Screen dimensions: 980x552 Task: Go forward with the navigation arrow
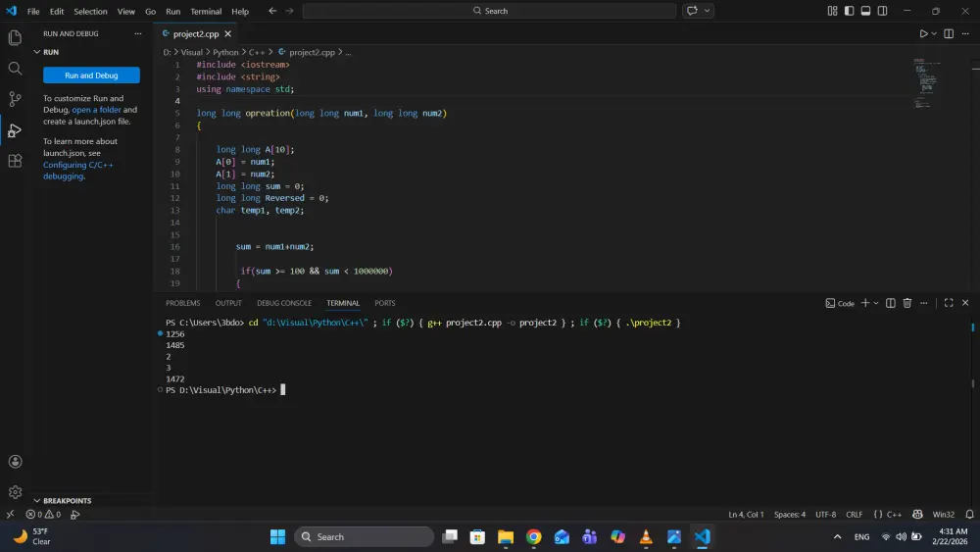tap(289, 11)
